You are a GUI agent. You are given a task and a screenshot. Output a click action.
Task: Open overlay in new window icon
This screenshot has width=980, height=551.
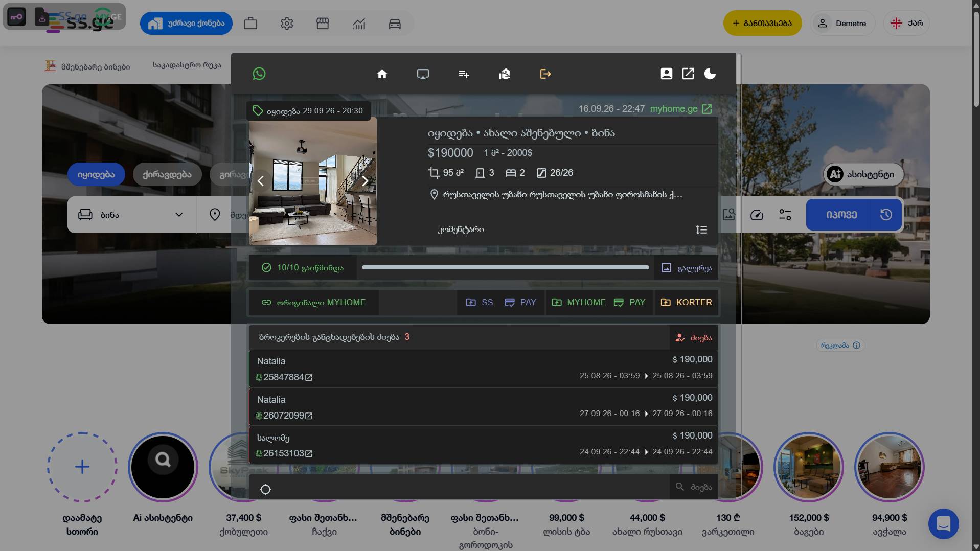[688, 74]
